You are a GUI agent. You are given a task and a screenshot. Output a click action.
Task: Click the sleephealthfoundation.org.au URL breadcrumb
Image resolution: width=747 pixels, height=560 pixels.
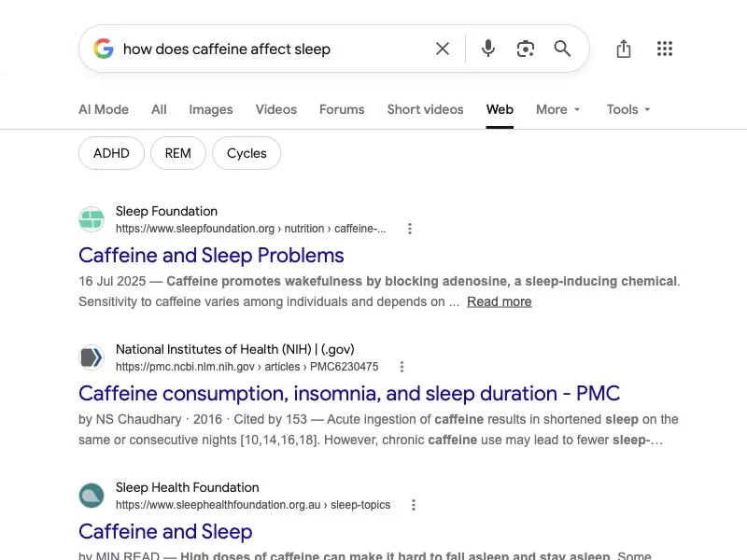253,505
